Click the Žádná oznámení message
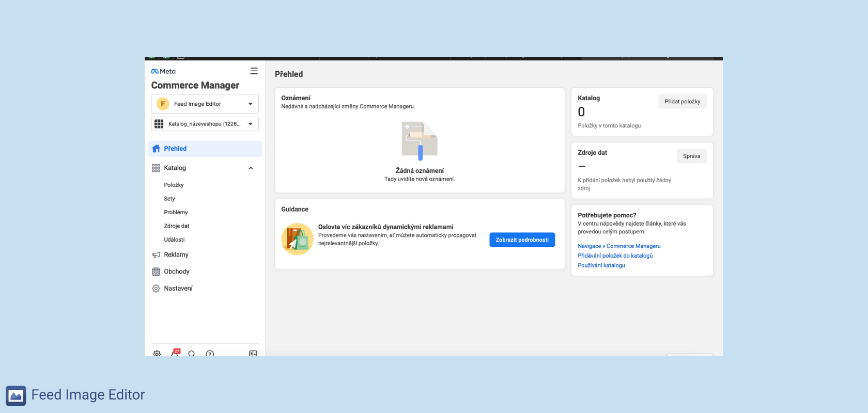Screen dimensions: 868x413 tap(420, 171)
